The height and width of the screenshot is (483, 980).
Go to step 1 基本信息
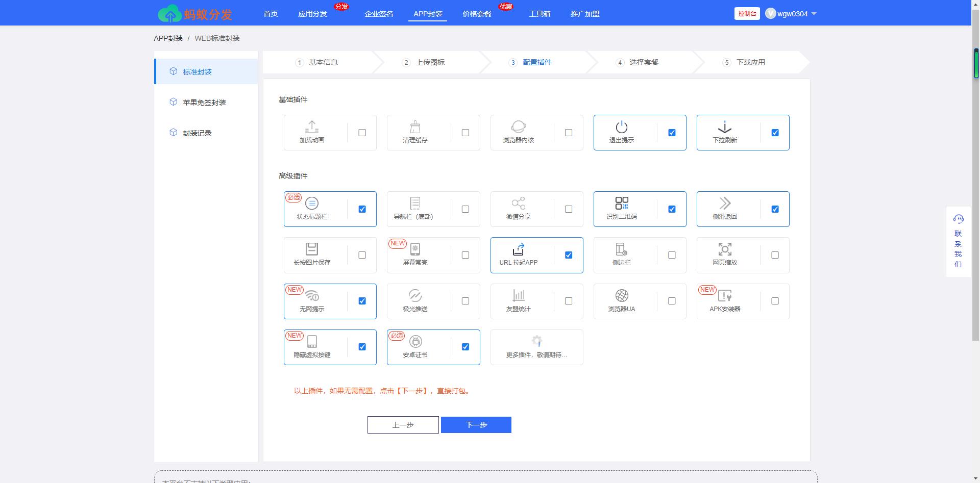tap(316, 62)
